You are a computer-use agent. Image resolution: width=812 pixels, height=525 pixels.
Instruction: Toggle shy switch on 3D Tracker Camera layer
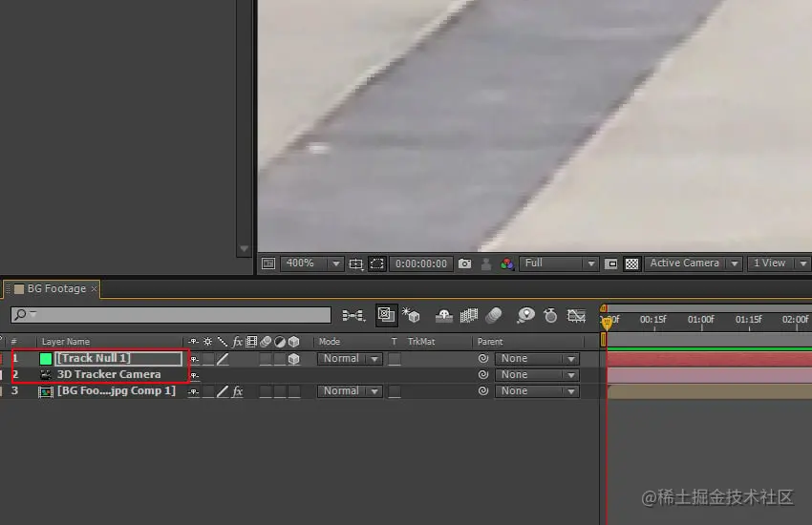click(x=194, y=375)
